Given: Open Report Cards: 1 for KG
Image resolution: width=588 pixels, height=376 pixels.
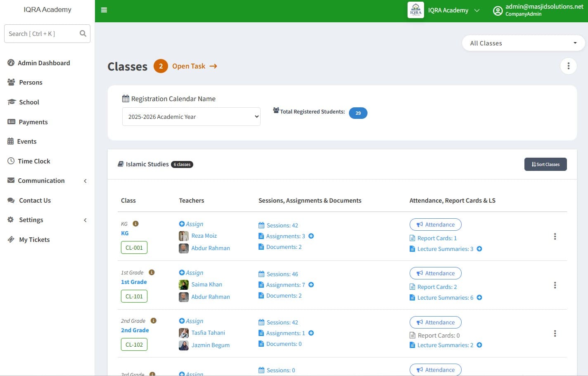Looking at the screenshot, I should (433, 238).
